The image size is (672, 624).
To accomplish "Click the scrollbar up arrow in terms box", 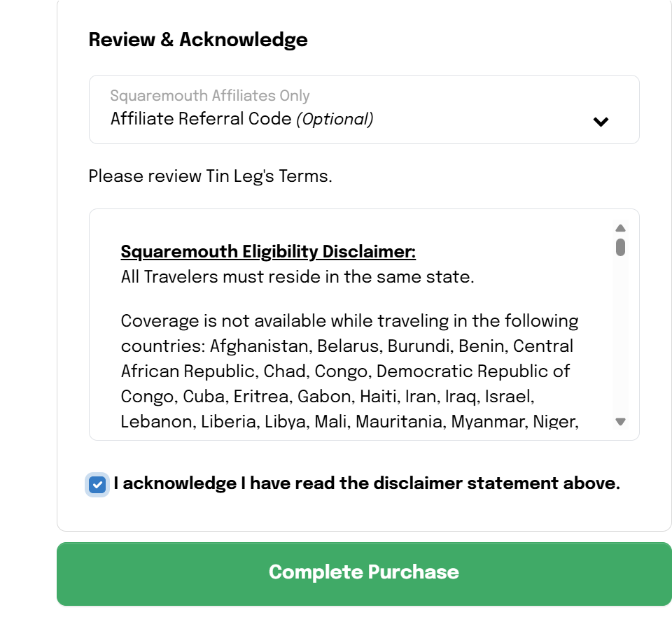I will 620,227.
